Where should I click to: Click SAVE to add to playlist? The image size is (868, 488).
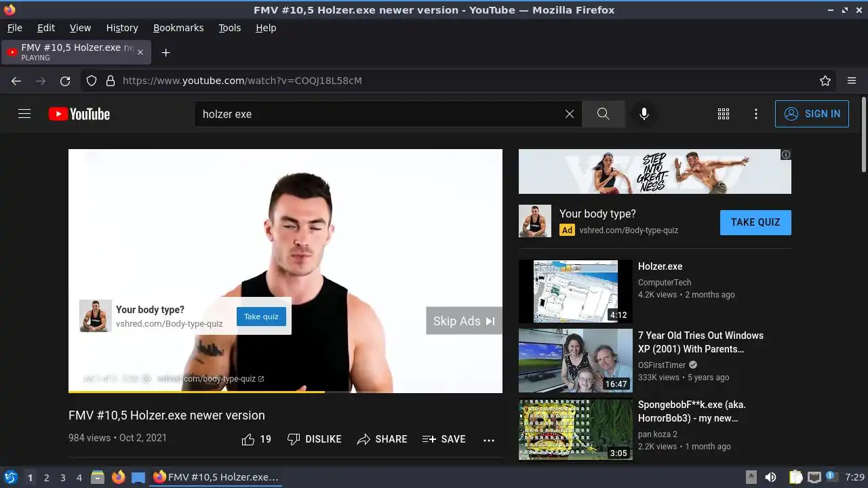[x=443, y=439]
